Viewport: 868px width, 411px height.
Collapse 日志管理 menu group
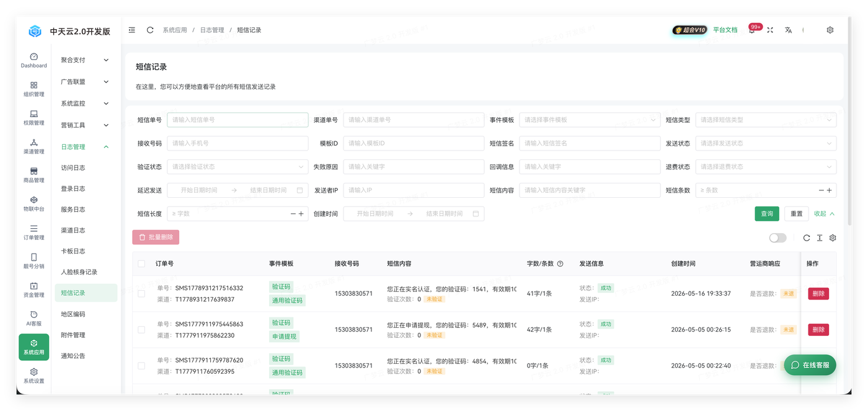click(86, 147)
